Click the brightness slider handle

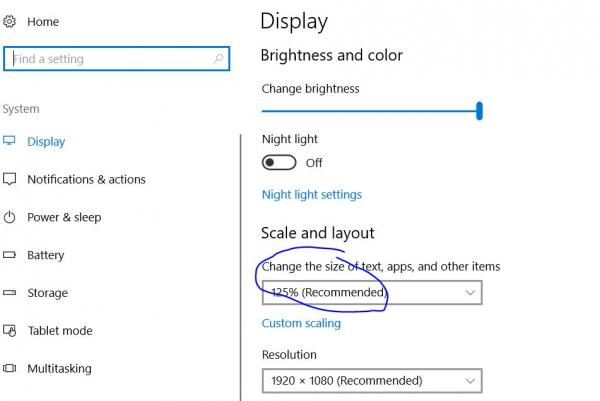click(x=479, y=111)
